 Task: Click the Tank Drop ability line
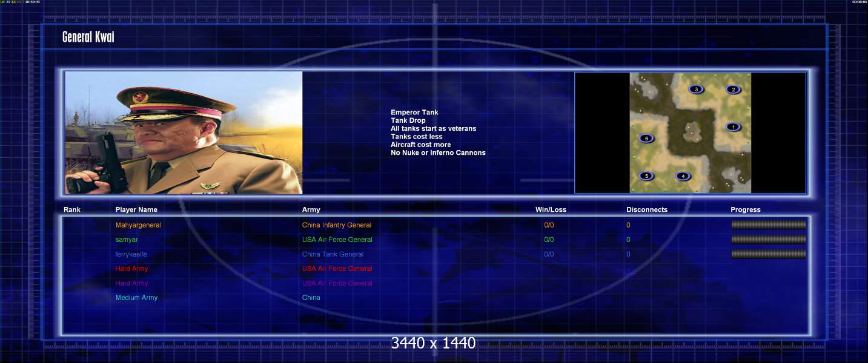click(408, 120)
